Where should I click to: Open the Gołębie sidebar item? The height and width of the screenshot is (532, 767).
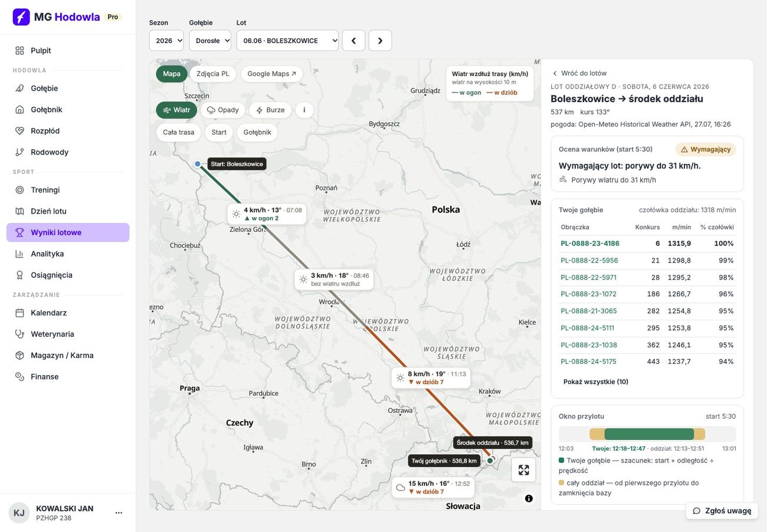click(68, 88)
